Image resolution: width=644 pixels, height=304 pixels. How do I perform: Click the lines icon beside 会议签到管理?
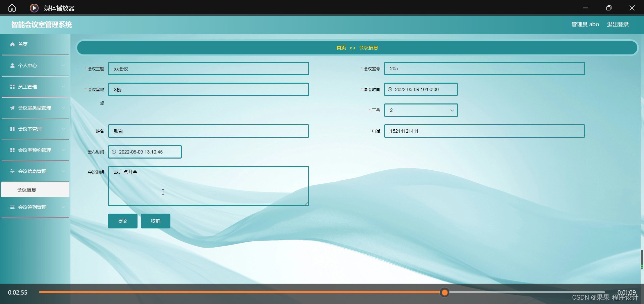point(12,207)
